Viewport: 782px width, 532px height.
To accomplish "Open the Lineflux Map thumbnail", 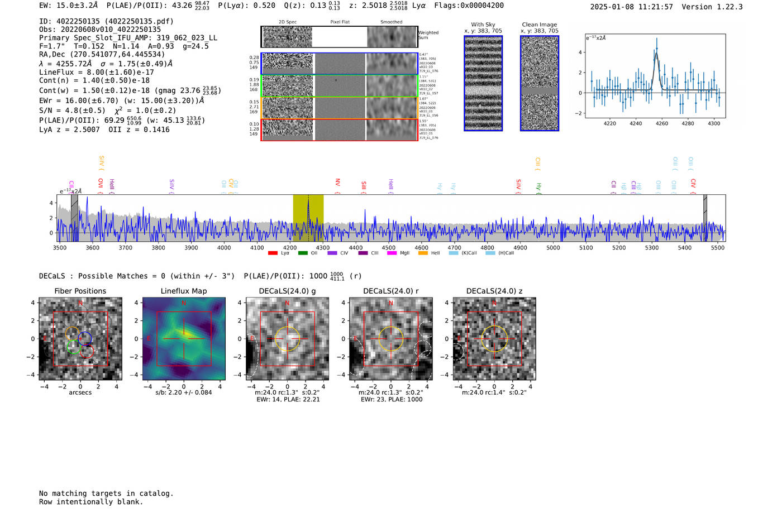I will pyautogui.click(x=184, y=339).
